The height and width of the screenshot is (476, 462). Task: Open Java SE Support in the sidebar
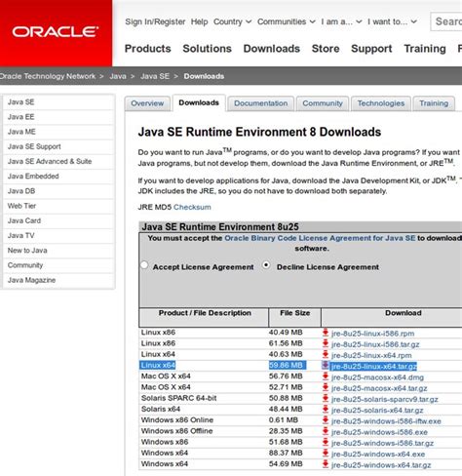click(x=58, y=146)
